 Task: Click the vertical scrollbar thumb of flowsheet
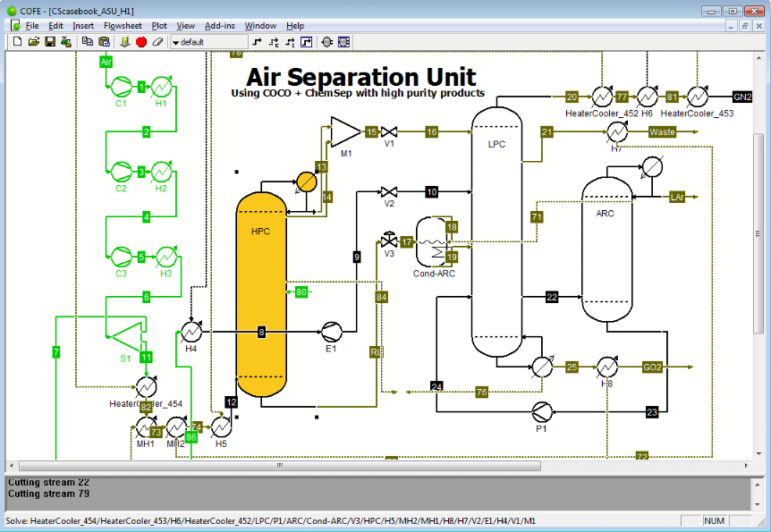coord(758,233)
